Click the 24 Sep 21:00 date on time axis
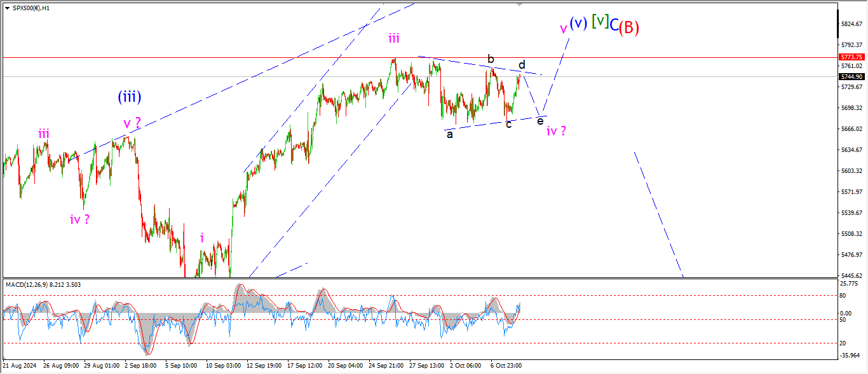The width and height of the screenshot is (868, 374). (x=386, y=366)
